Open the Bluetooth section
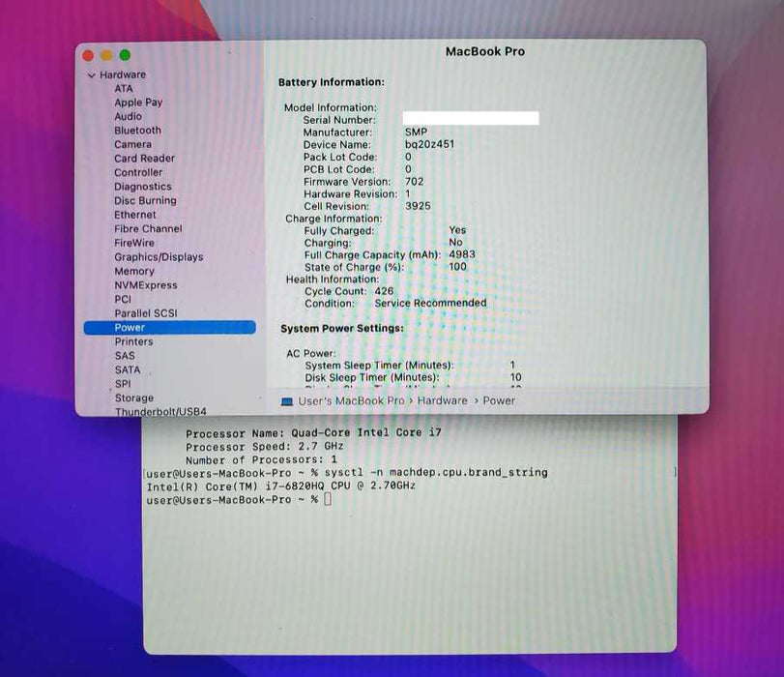The height and width of the screenshot is (677, 784). click(137, 131)
